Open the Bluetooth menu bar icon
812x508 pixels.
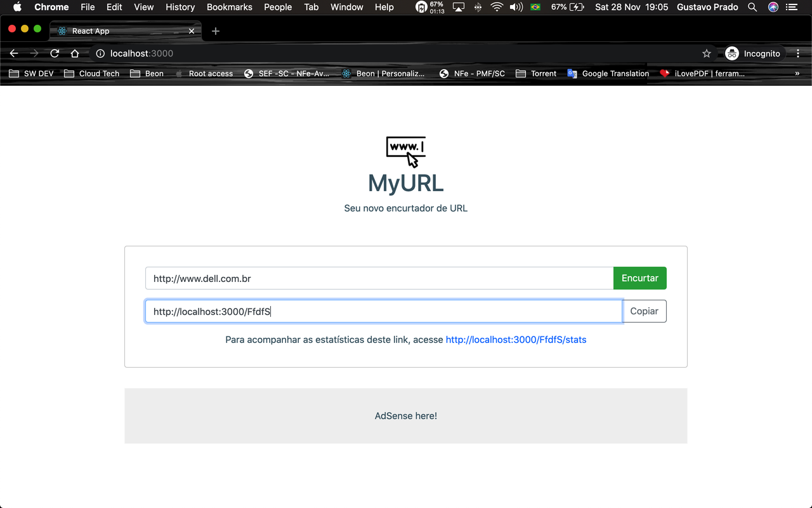(x=478, y=7)
